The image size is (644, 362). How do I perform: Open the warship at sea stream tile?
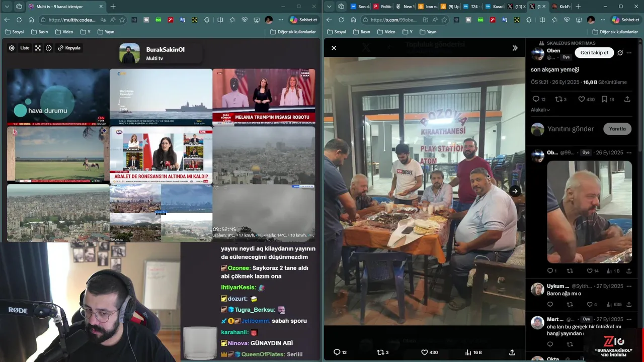click(x=161, y=97)
